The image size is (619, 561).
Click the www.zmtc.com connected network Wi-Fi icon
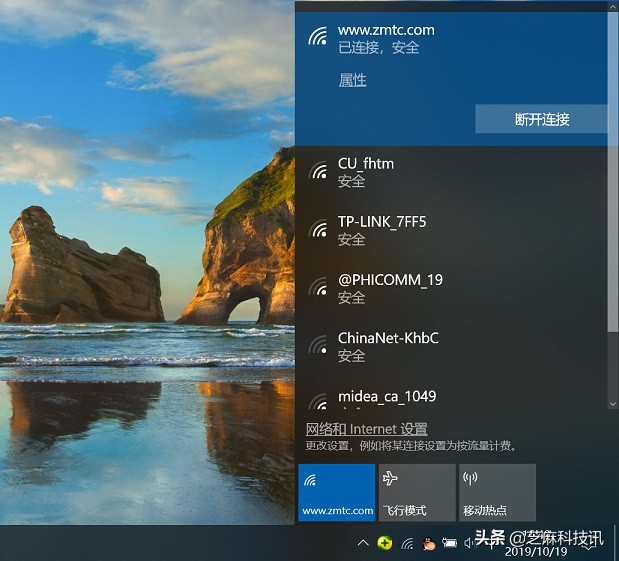pos(318,36)
